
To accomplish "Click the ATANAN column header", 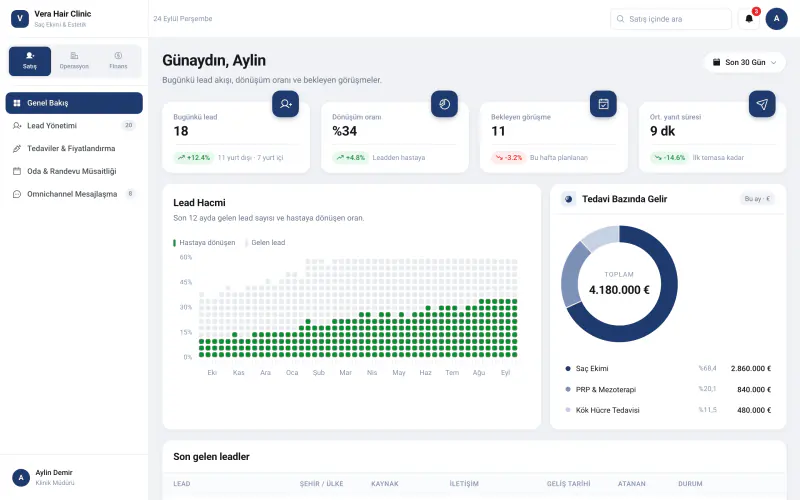I will click(632, 484).
